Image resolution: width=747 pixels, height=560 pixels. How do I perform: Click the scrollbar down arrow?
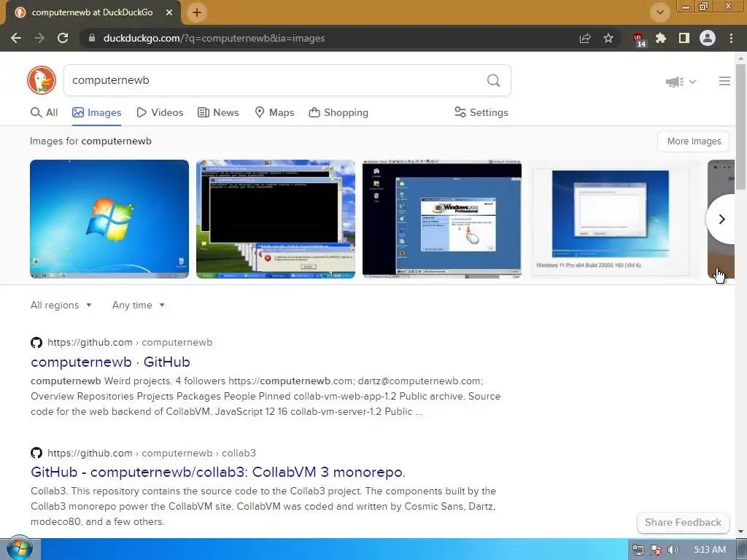(x=741, y=532)
